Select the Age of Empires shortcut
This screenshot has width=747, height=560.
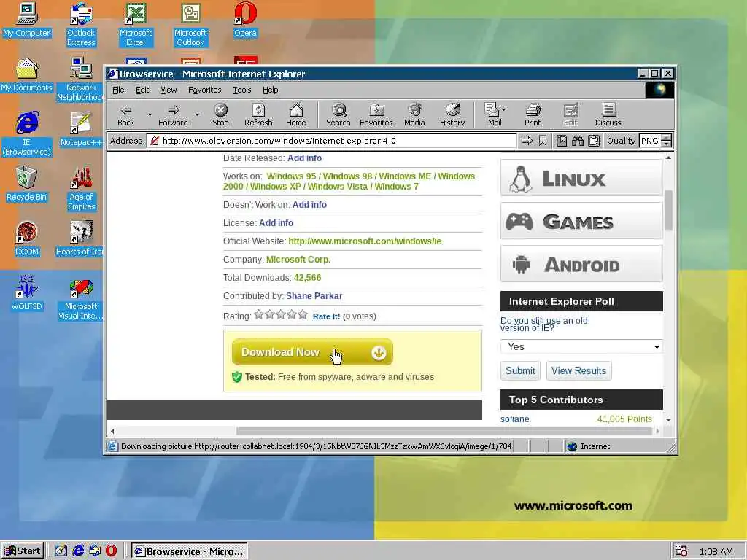81,189
